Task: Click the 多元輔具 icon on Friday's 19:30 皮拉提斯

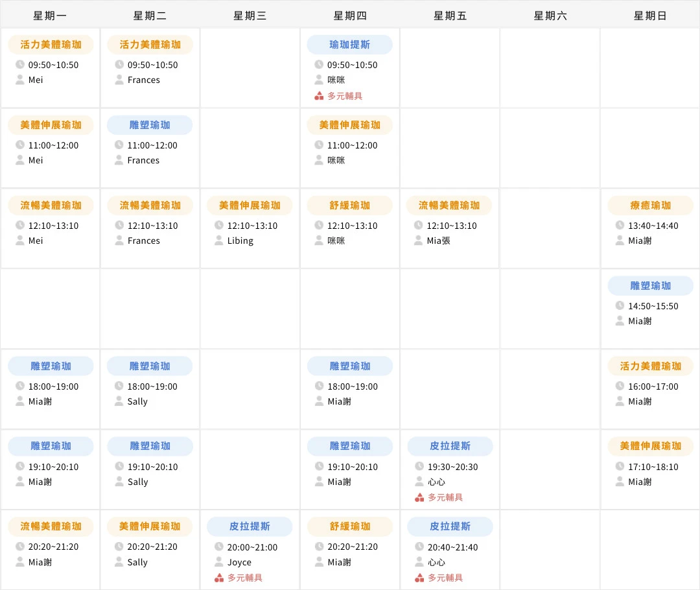Action: (x=418, y=497)
